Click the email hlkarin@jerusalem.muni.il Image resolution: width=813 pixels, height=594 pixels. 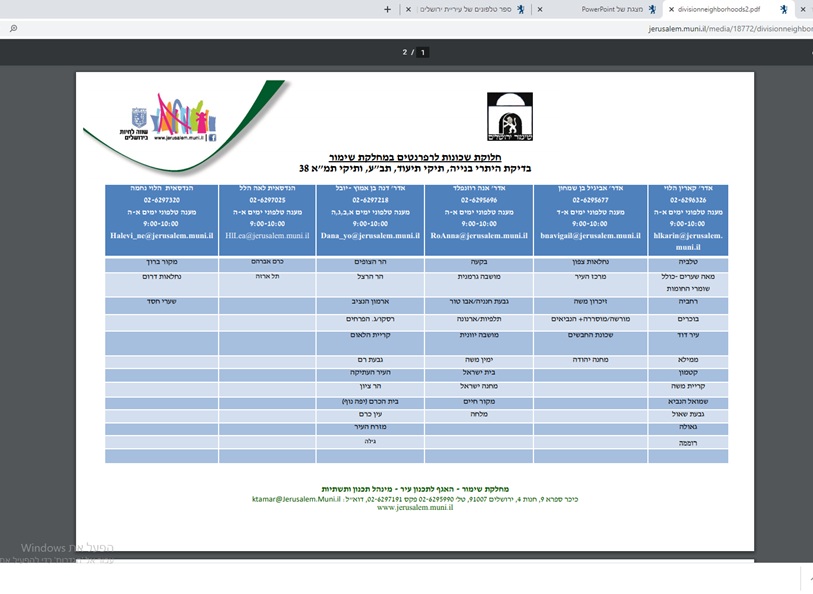688,242
